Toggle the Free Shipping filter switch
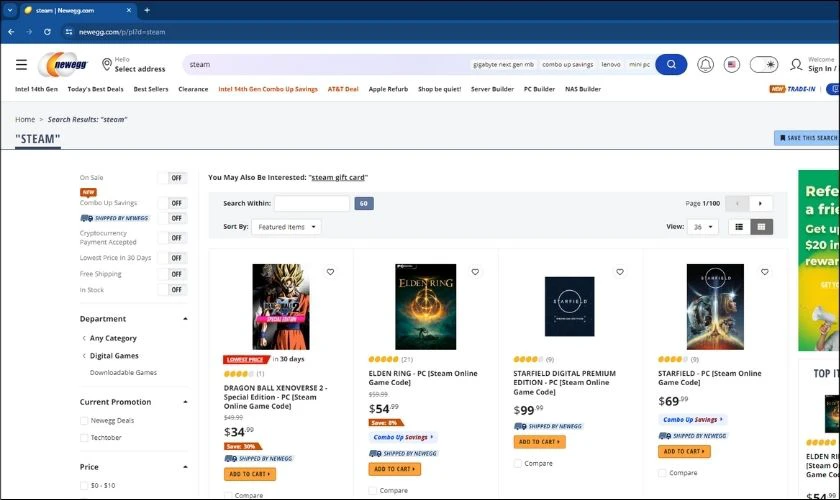 pos(172,274)
